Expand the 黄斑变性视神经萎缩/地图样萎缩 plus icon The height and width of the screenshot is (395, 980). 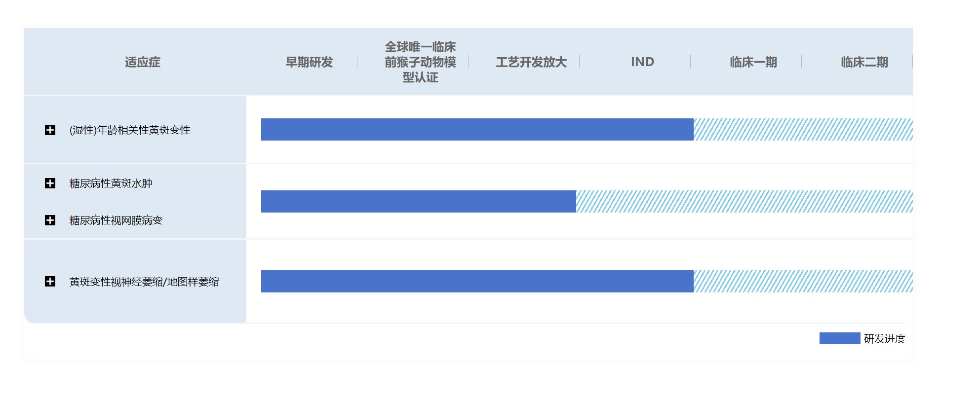coord(50,281)
